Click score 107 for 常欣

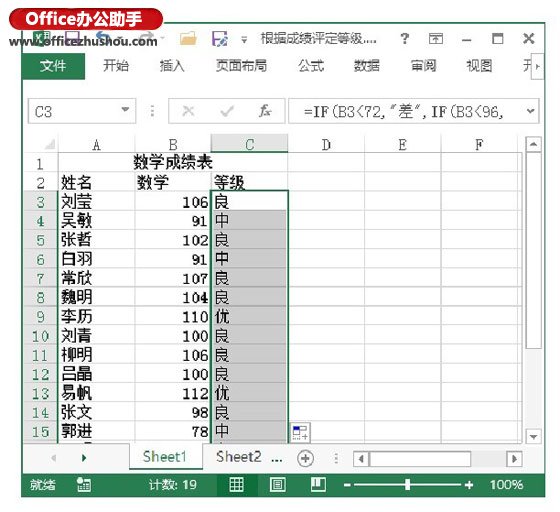pyautogui.click(x=173, y=278)
